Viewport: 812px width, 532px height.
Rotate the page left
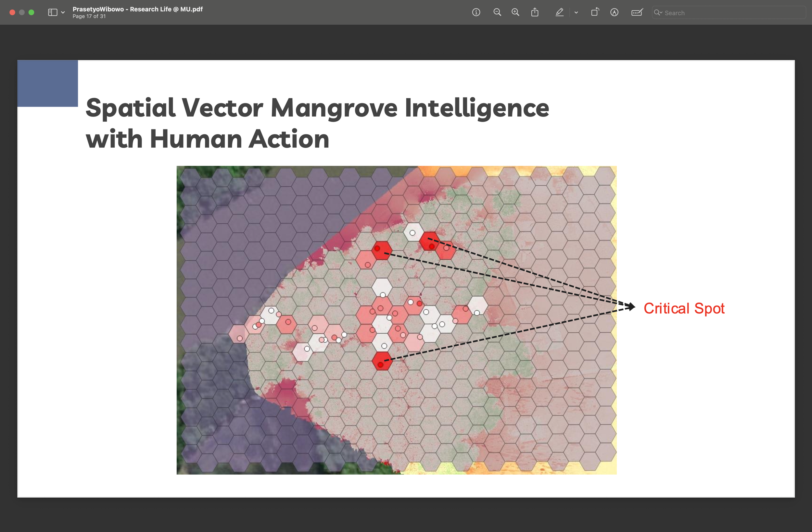click(x=595, y=13)
